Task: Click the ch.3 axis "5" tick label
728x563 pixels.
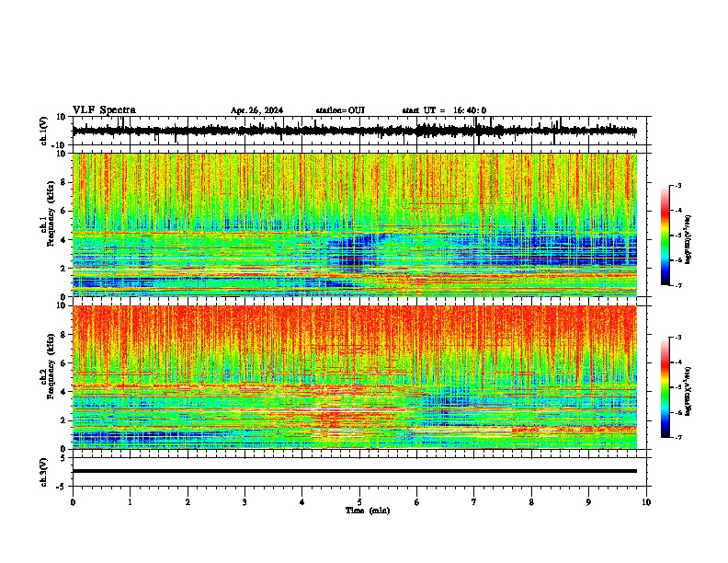Action: [63, 458]
